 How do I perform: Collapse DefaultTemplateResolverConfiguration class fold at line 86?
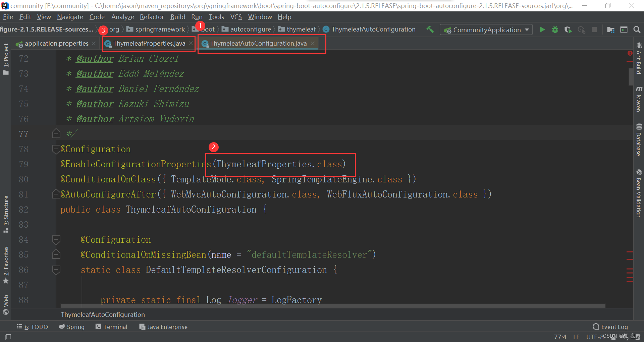(56, 270)
